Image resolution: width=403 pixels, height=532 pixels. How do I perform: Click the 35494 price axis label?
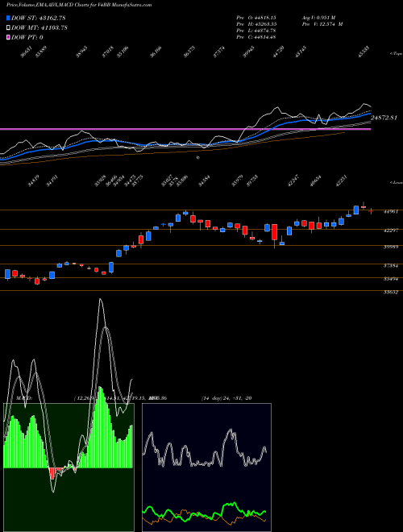point(390,279)
